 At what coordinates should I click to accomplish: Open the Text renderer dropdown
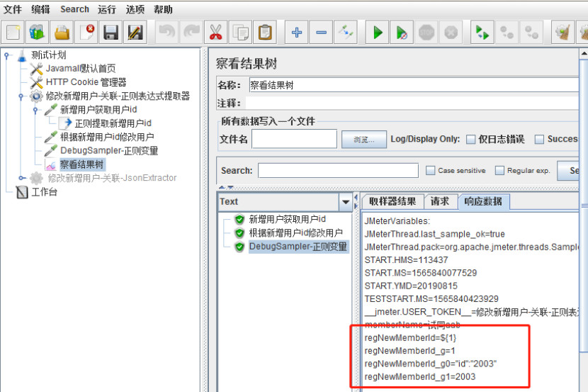[346, 202]
